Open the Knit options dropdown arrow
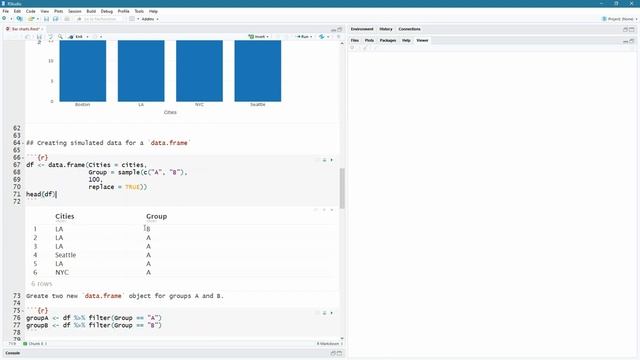The width and height of the screenshot is (640, 360). click(x=87, y=37)
